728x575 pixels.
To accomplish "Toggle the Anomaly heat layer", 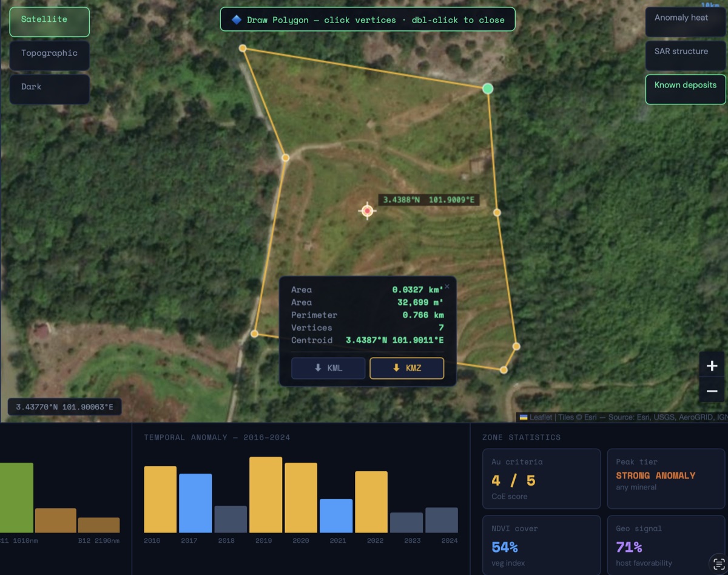I will [x=685, y=22].
